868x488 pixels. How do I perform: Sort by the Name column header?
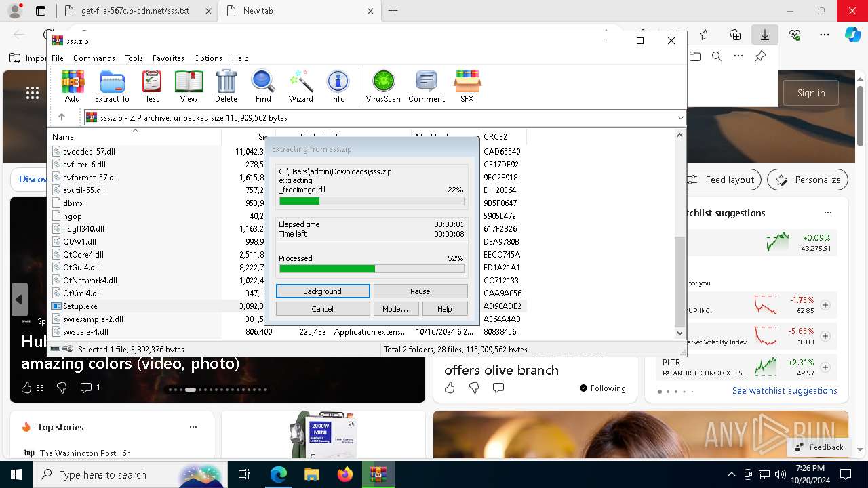coord(136,137)
